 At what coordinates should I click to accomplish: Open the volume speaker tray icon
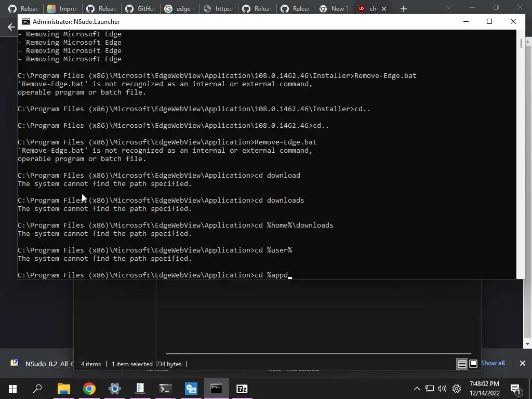(x=442, y=389)
